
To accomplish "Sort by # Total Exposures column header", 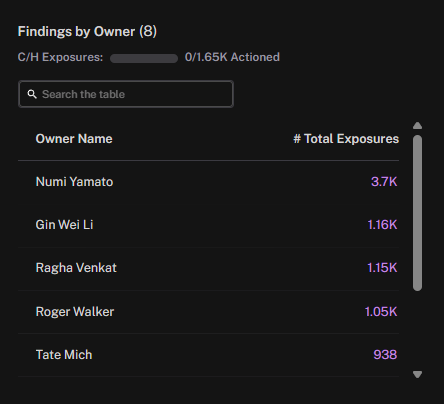I will point(346,139).
